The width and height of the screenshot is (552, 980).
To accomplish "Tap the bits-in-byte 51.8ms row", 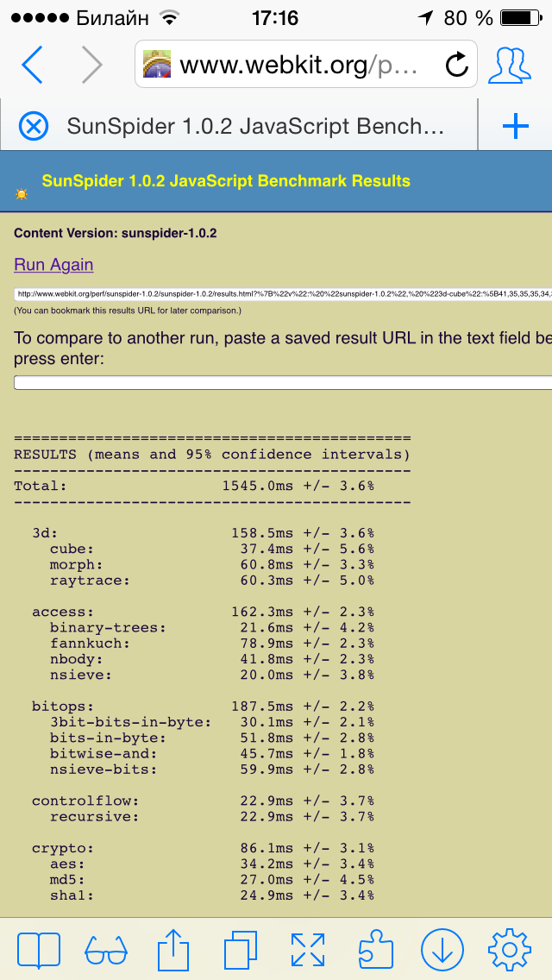I will (212, 738).
